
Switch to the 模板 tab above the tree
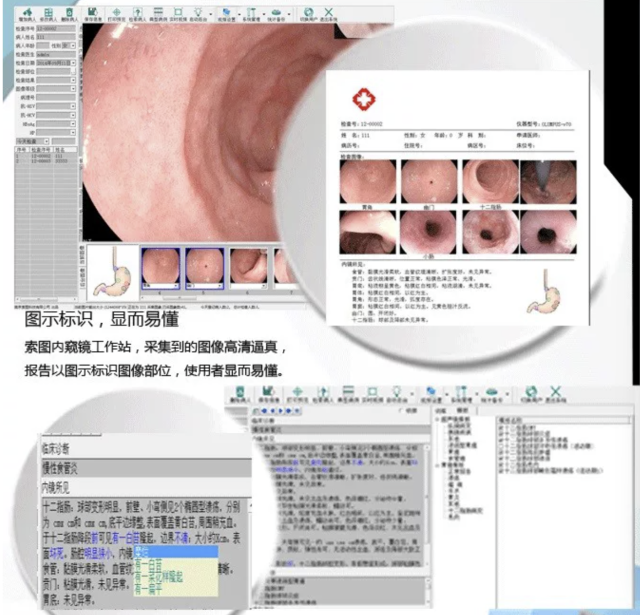462,411
